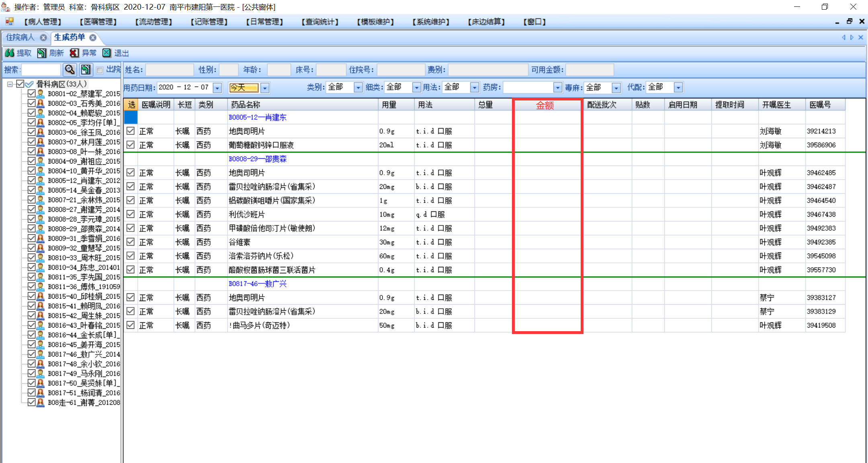
Task: Close the 住院病人 tab with its X
Action: coord(43,37)
